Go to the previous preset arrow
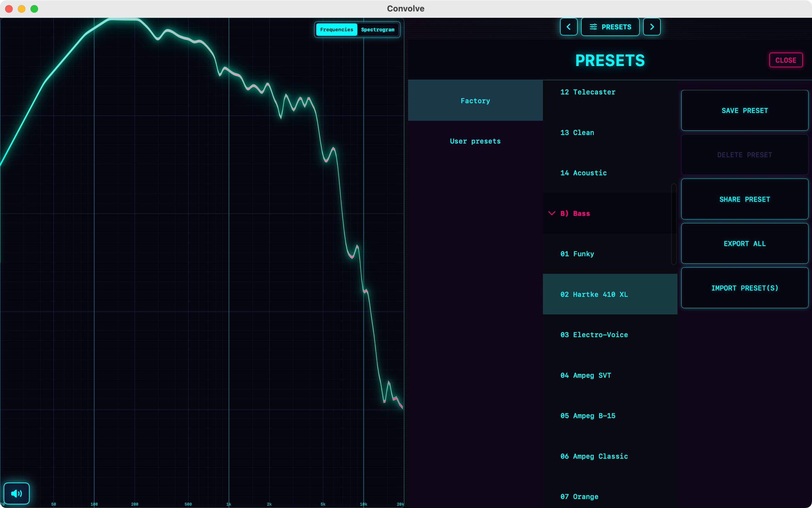The image size is (812, 508). pos(568,27)
